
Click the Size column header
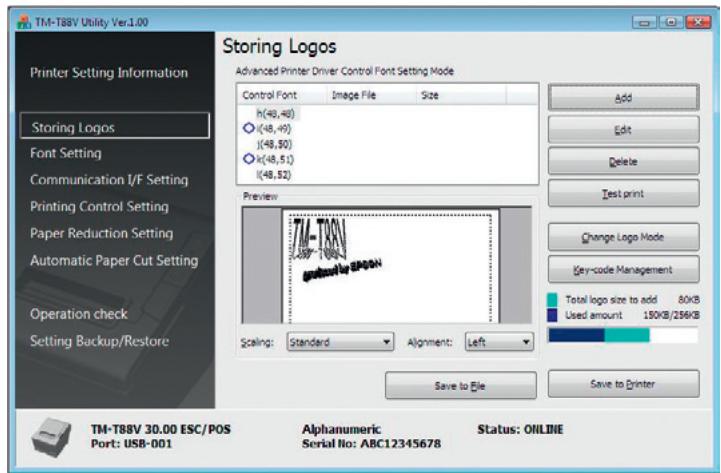click(x=461, y=95)
